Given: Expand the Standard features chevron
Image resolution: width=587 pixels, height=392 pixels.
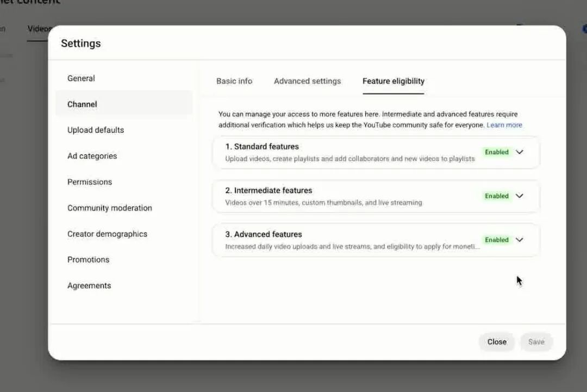Looking at the screenshot, I should pos(520,152).
